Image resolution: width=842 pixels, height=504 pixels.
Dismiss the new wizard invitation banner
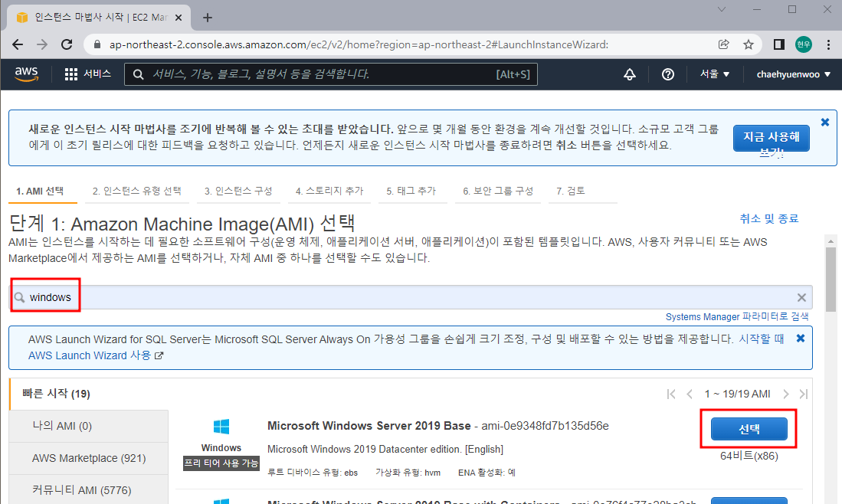pyautogui.click(x=825, y=121)
